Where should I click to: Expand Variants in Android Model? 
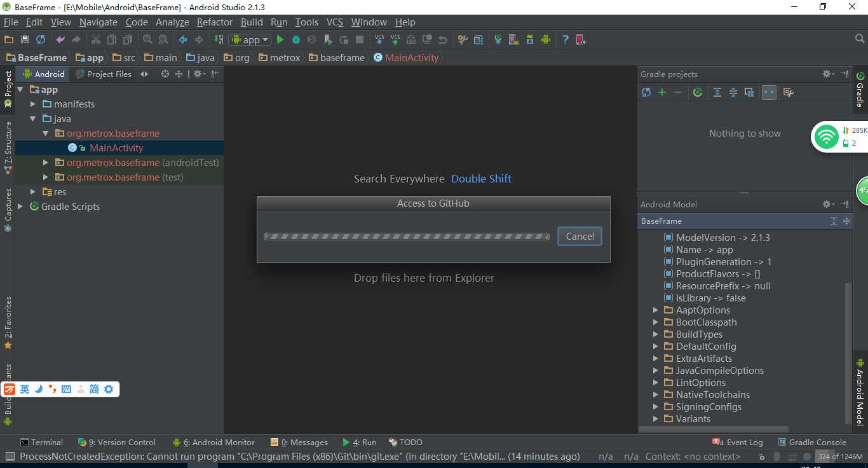(x=656, y=419)
